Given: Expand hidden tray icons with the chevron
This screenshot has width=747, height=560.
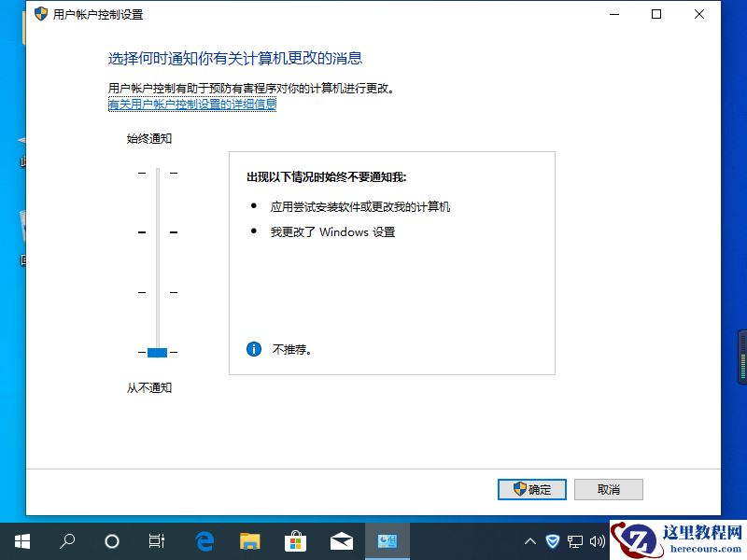Looking at the screenshot, I should 530,541.
